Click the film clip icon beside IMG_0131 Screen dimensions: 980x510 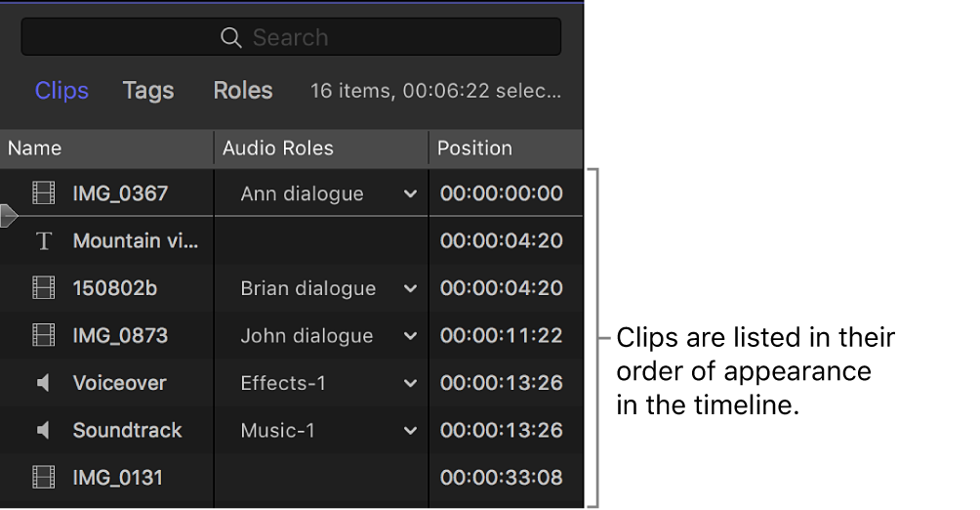click(x=44, y=478)
